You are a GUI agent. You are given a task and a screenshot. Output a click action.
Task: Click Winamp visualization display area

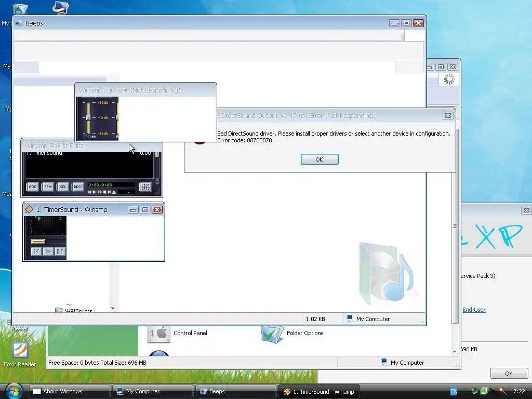pyautogui.click(x=49, y=225)
